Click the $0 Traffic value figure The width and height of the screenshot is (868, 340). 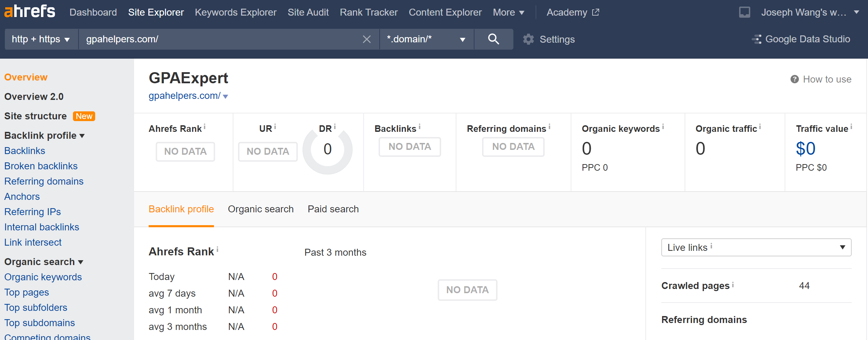click(805, 148)
